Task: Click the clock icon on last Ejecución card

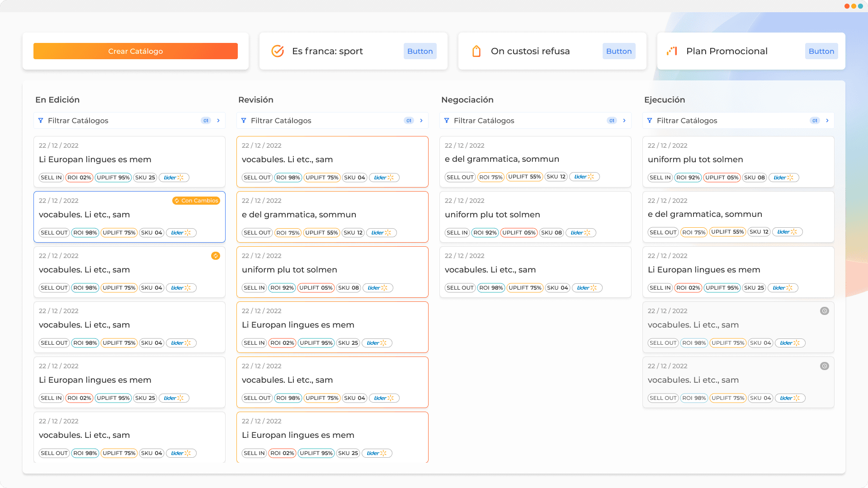Action: pyautogui.click(x=825, y=366)
